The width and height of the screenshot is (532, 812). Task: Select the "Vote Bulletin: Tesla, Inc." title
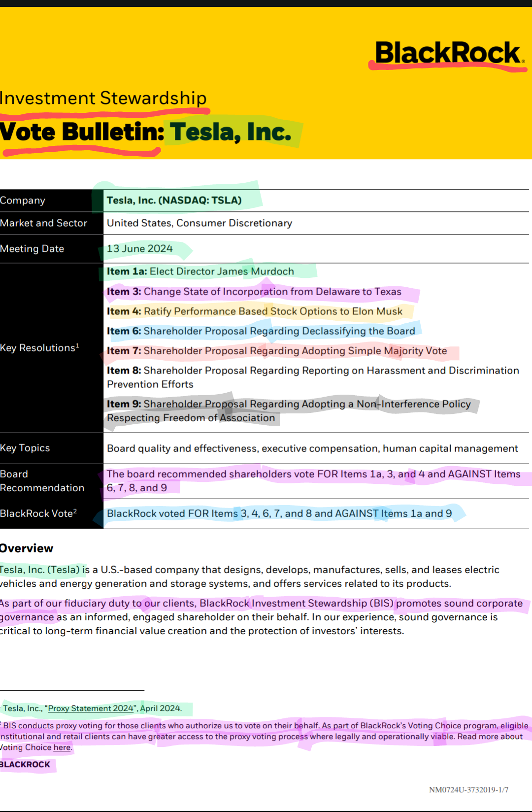(x=146, y=132)
